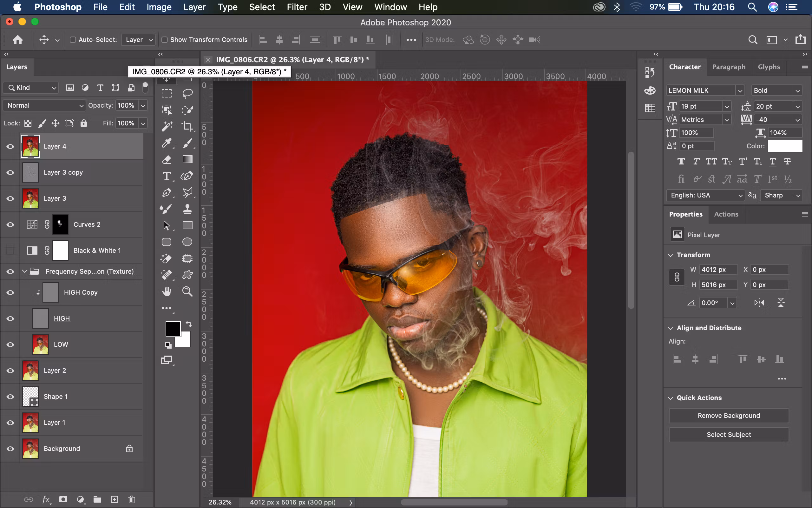Viewport: 812px width, 508px height.
Task: Select the Magic Wand tool
Action: point(167,126)
